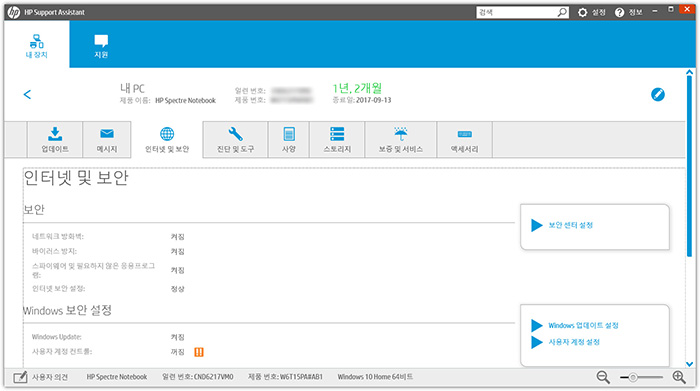Click the Windows 10 Home 64비트 status text
Viewport: 700px width, 391px height.
pos(375,377)
